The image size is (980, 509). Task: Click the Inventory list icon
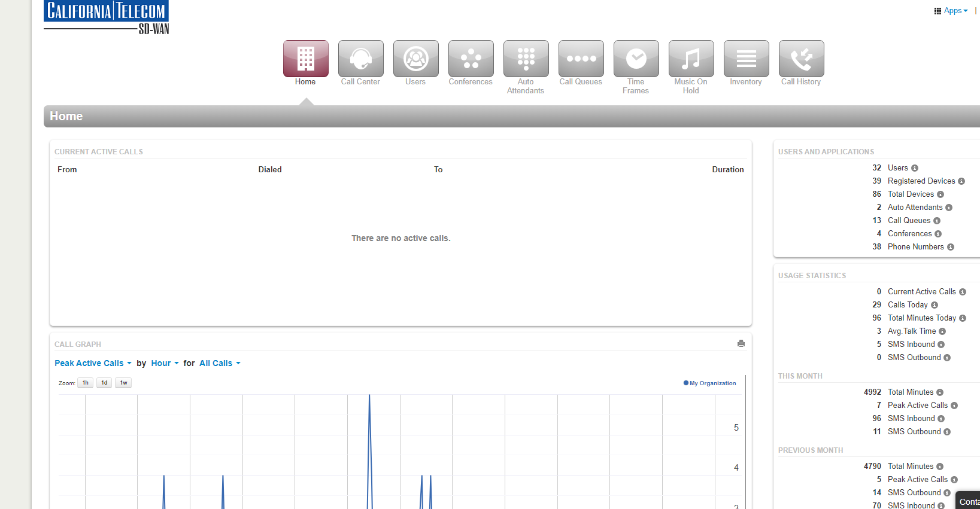(x=746, y=59)
